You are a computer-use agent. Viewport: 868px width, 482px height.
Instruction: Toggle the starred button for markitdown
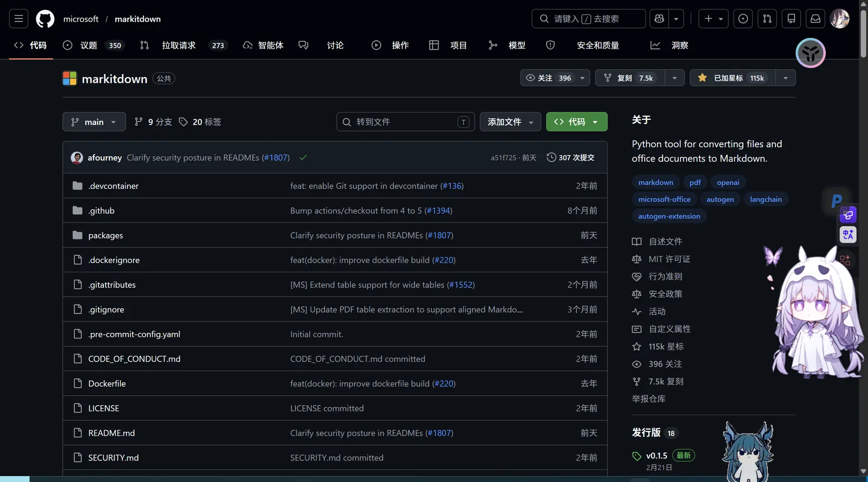tap(733, 78)
